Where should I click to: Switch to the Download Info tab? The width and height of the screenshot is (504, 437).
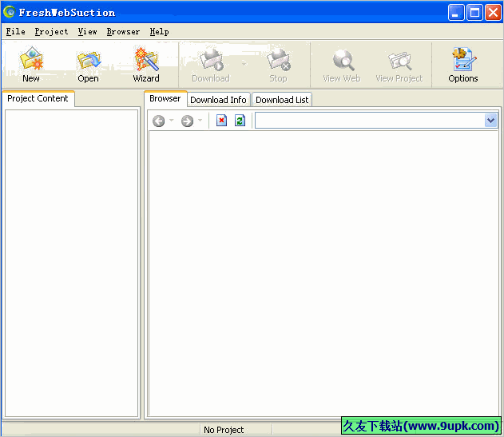[x=218, y=100]
